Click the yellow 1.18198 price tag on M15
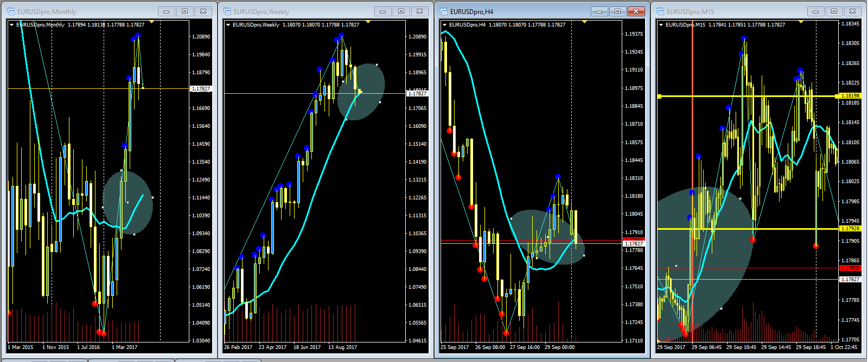Viewport: 868px width, 362px height. 850,96
